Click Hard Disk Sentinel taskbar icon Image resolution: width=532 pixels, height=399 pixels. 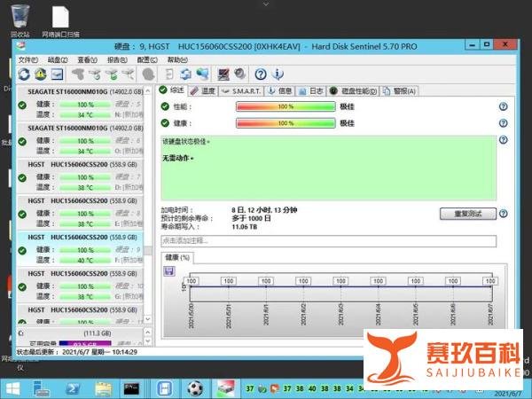(x=225, y=388)
